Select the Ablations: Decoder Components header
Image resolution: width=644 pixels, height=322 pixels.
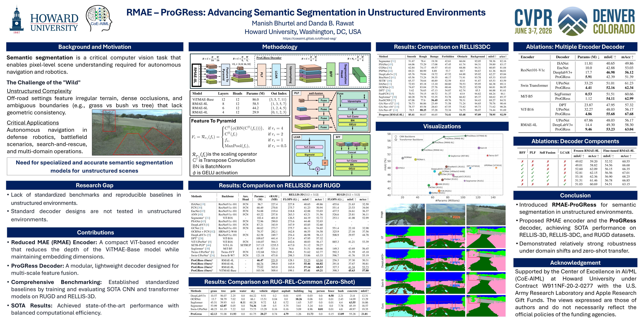(575, 141)
